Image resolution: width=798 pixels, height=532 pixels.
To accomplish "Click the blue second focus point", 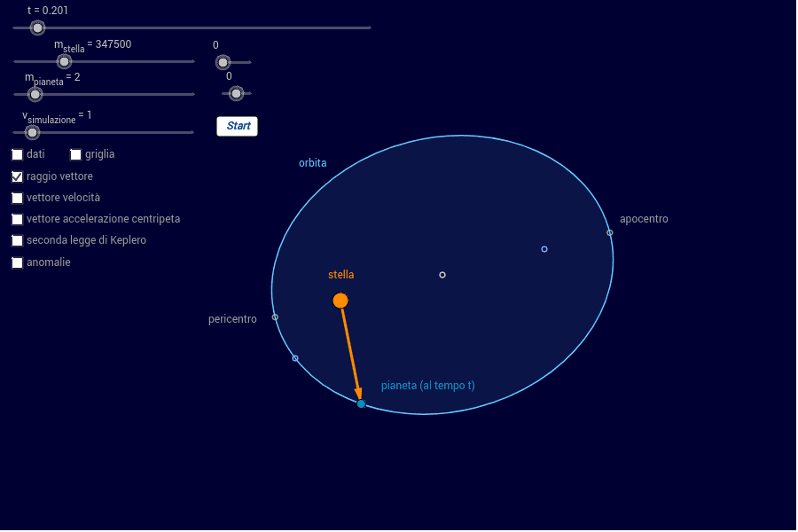I will (544, 249).
